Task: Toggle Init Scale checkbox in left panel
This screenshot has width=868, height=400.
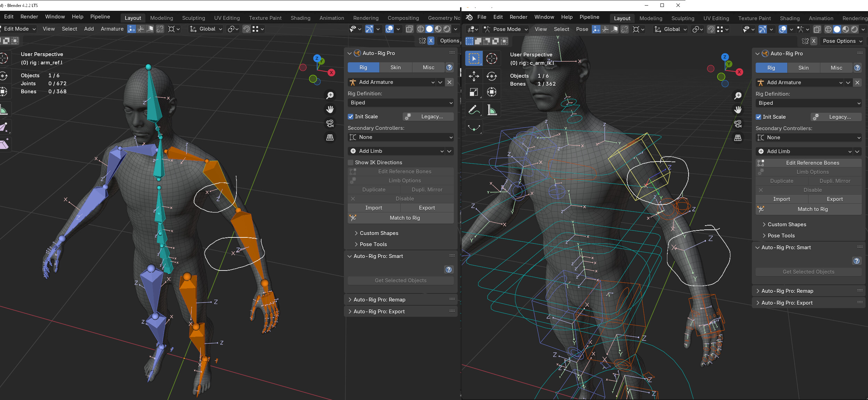Action: [351, 117]
